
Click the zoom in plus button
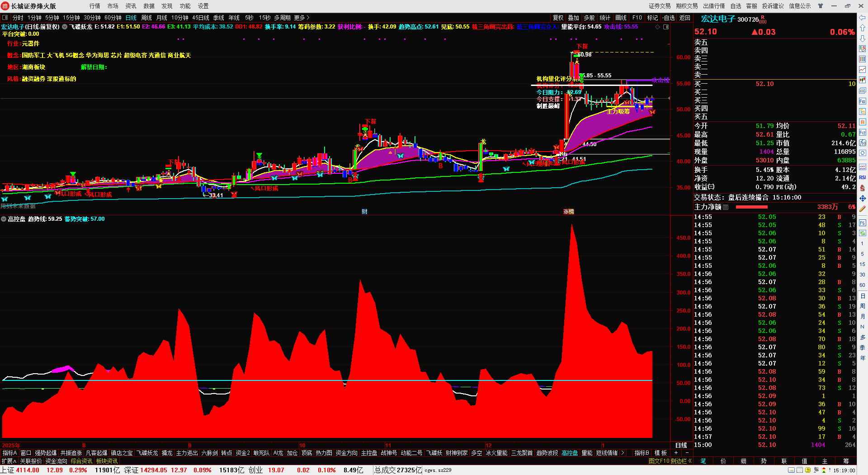pyautogui.click(x=676, y=453)
